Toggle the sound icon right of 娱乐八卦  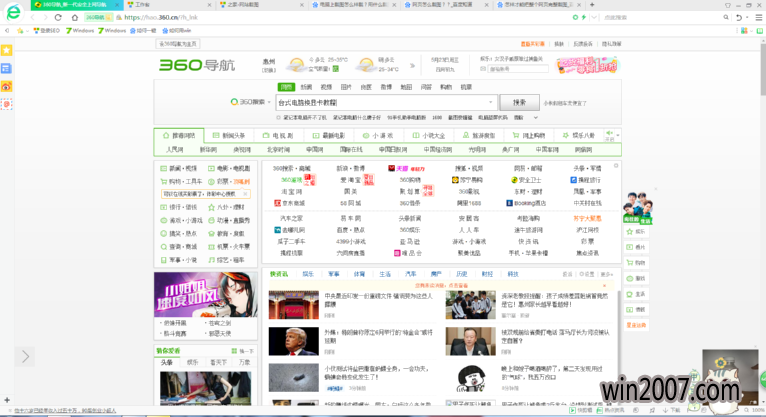pyautogui.click(x=610, y=133)
